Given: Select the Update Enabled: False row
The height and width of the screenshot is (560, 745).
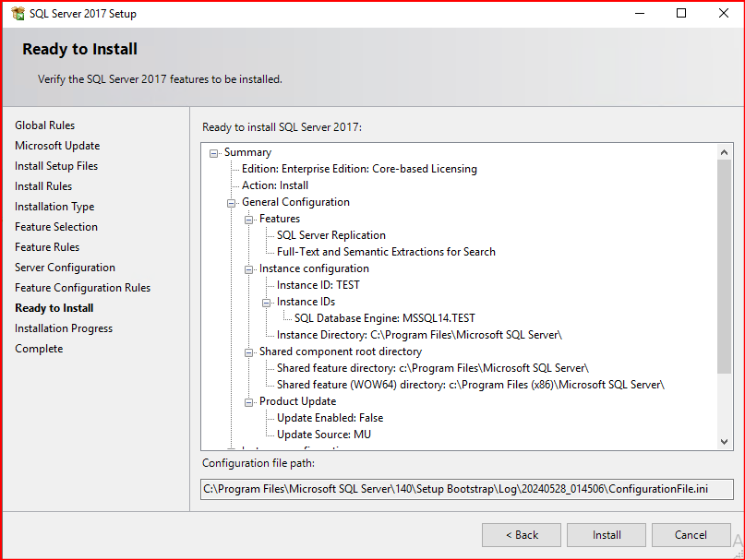Looking at the screenshot, I should pos(330,419).
